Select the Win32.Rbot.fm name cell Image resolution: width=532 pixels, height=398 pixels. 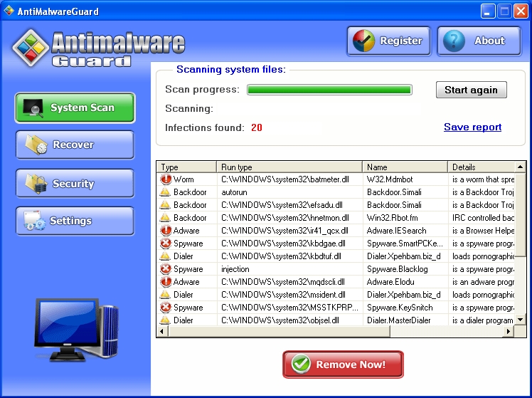[x=405, y=218]
